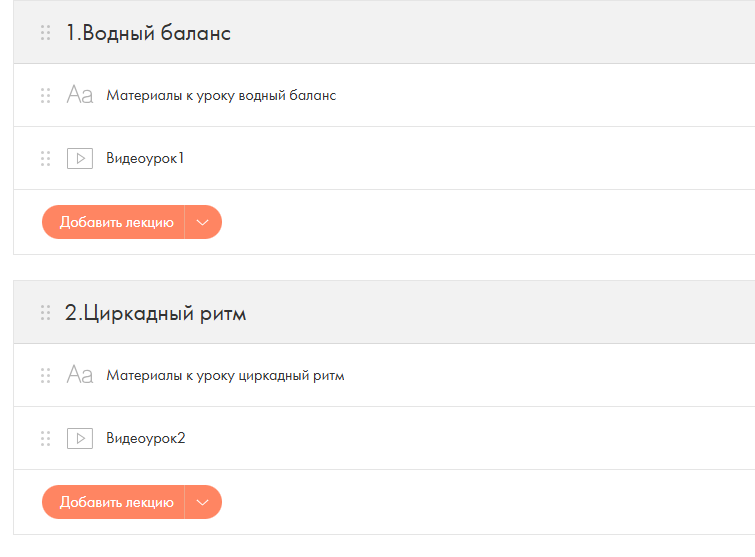This screenshot has width=755, height=557.
Task: Expand the dropdown arrow under Водный баланс section
Action: [203, 222]
